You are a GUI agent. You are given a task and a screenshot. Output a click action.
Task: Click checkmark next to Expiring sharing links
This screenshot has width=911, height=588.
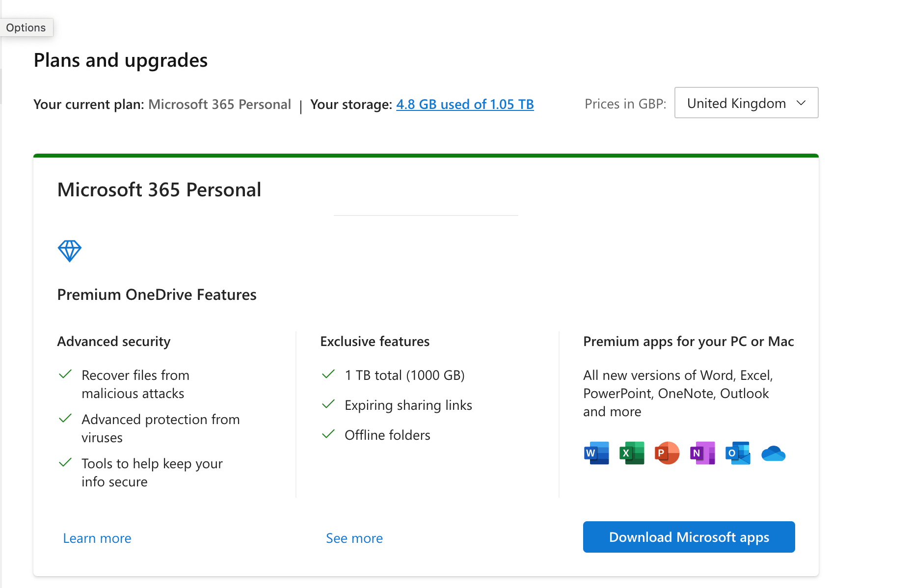pyautogui.click(x=328, y=404)
